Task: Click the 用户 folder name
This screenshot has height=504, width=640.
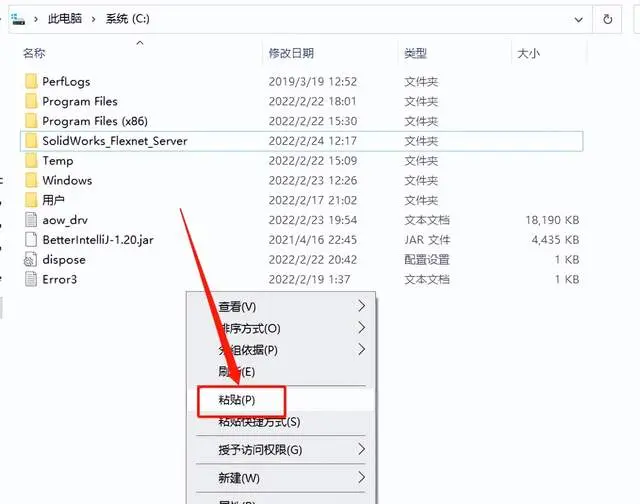Action: (53, 200)
